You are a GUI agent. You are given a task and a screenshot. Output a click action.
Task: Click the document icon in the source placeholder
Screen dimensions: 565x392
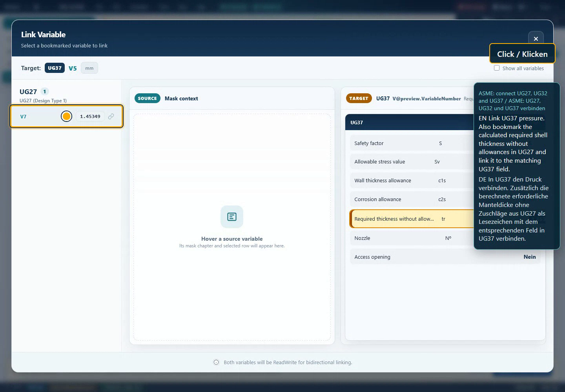click(232, 217)
